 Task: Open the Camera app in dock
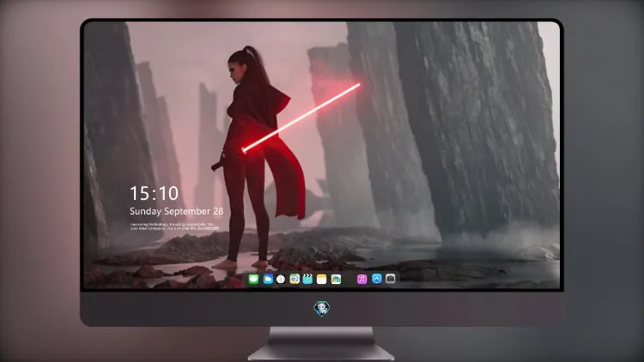[391, 279]
